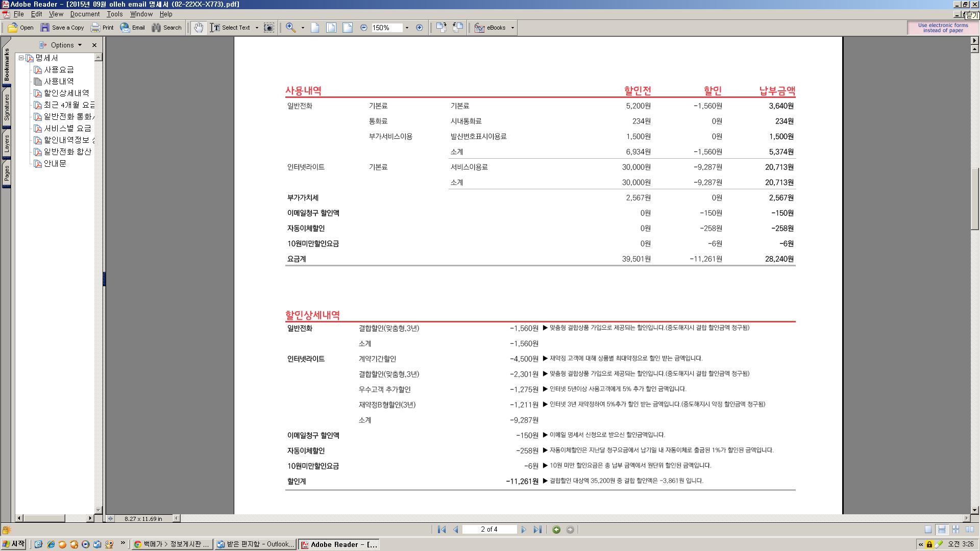This screenshot has height=551, width=980.
Task: Open the View menu
Action: tap(56, 14)
